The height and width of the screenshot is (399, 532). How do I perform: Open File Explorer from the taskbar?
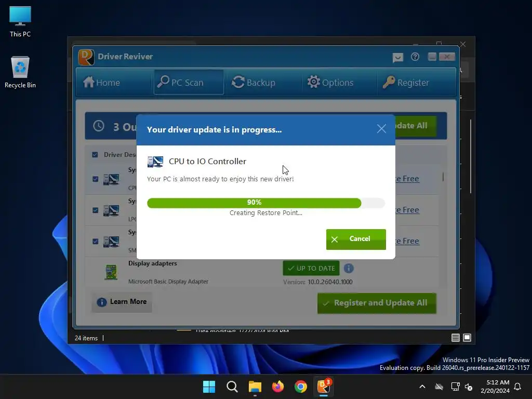pyautogui.click(x=255, y=387)
